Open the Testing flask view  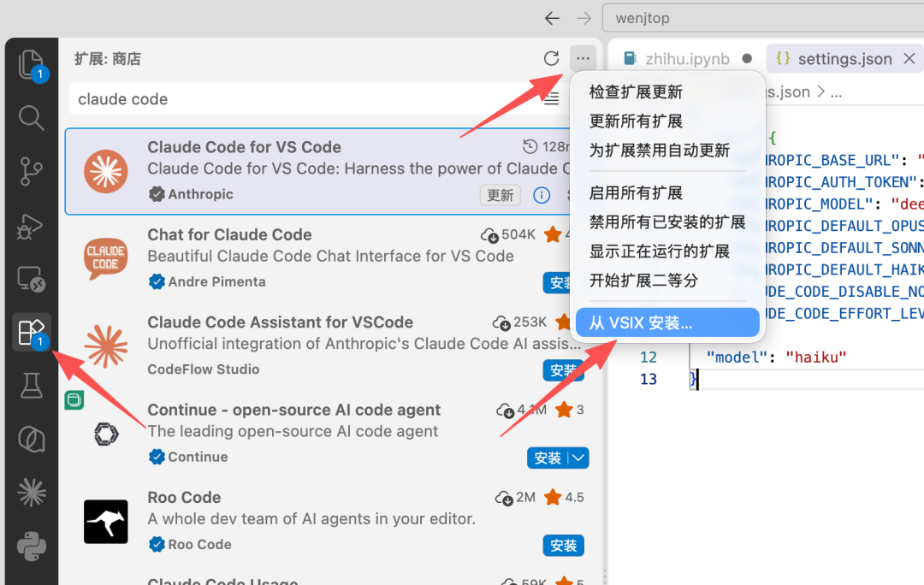31,386
